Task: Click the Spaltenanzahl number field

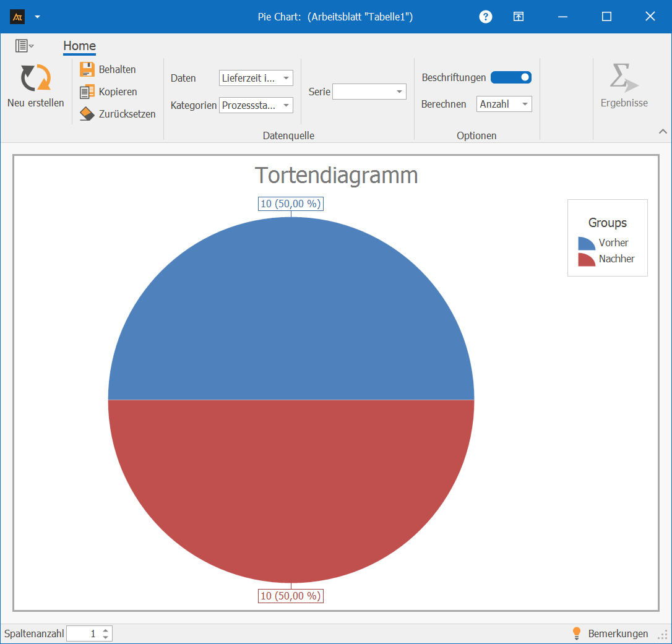Action: coord(83,633)
